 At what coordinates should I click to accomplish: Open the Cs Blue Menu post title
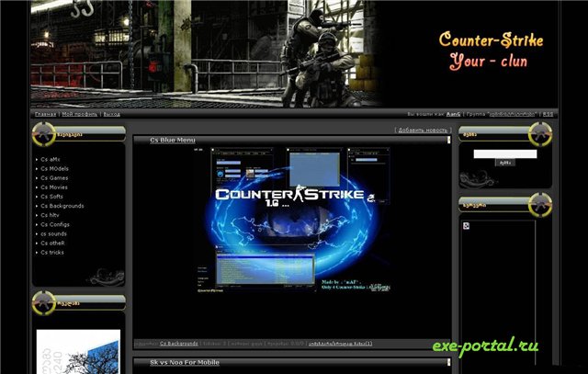point(173,140)
